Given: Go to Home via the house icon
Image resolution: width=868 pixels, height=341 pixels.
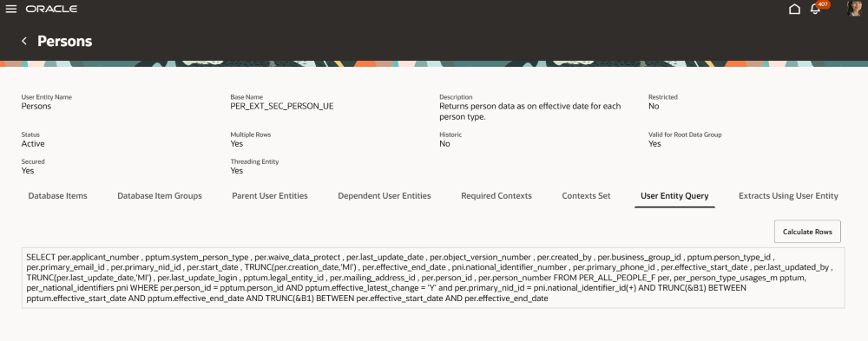Looking at the screenshot, I should 794,9.
